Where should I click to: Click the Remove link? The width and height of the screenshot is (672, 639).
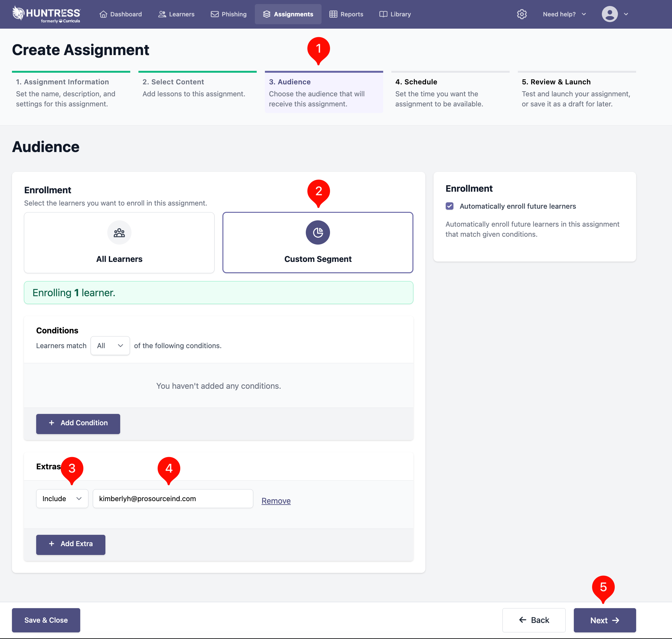click(x=276, y=501)
